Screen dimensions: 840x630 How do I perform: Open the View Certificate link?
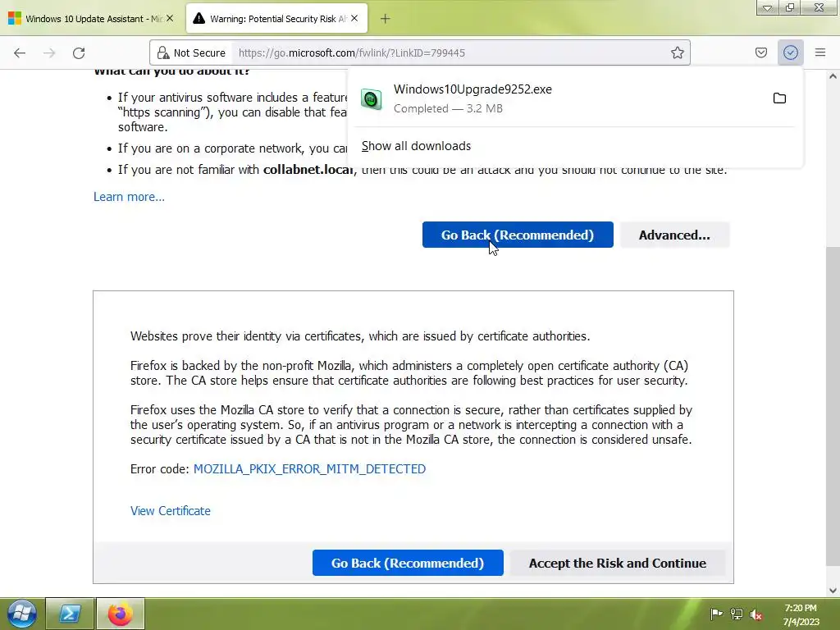(x=171, y=510)
